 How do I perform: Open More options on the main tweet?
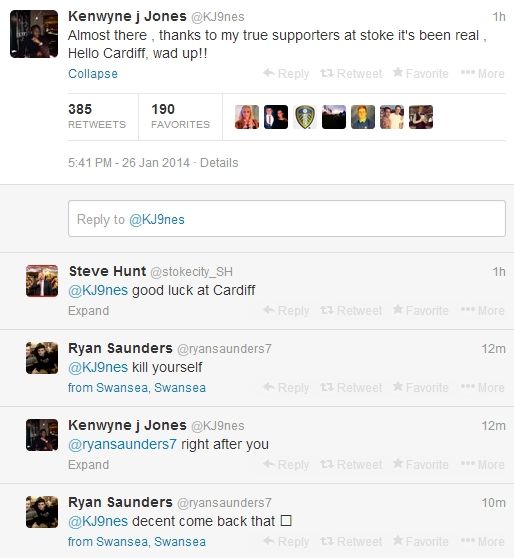click(x=482, y=74)
